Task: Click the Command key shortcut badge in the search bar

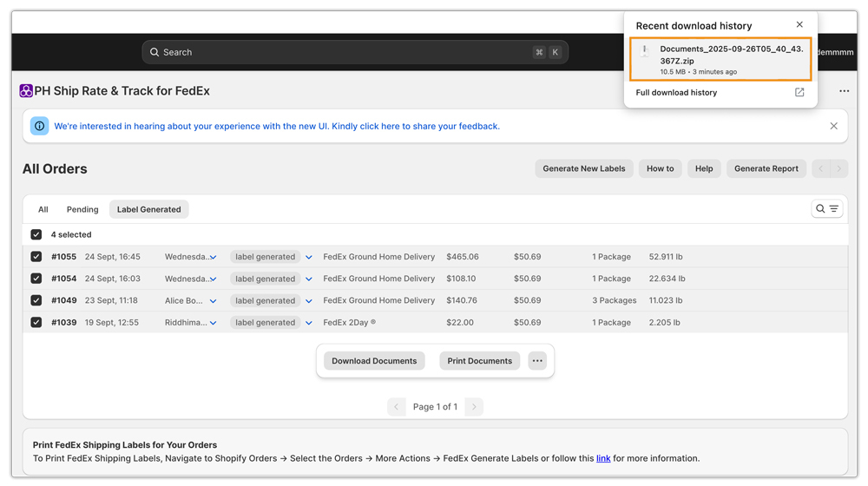Action: click(539, 52)
